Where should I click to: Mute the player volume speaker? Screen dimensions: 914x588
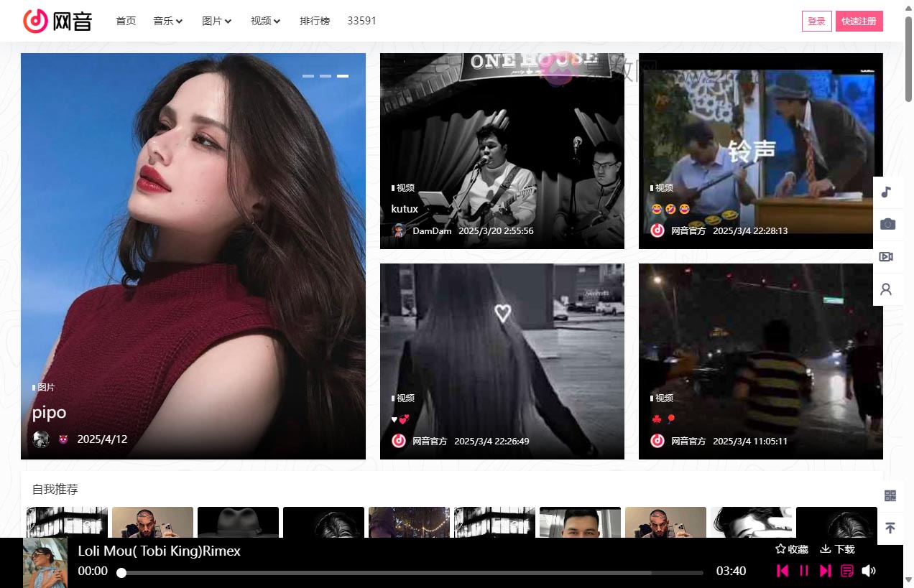(x=869, y=571)
